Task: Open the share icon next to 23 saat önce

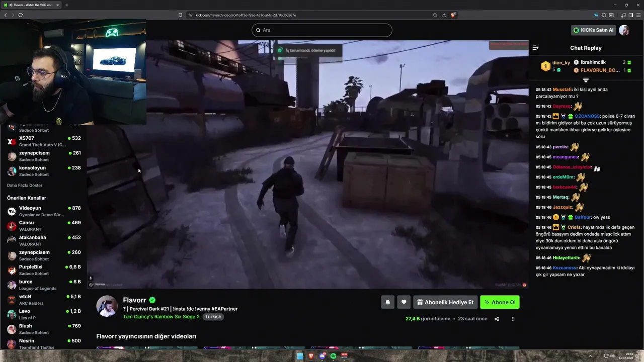Action: pos(497,319)
